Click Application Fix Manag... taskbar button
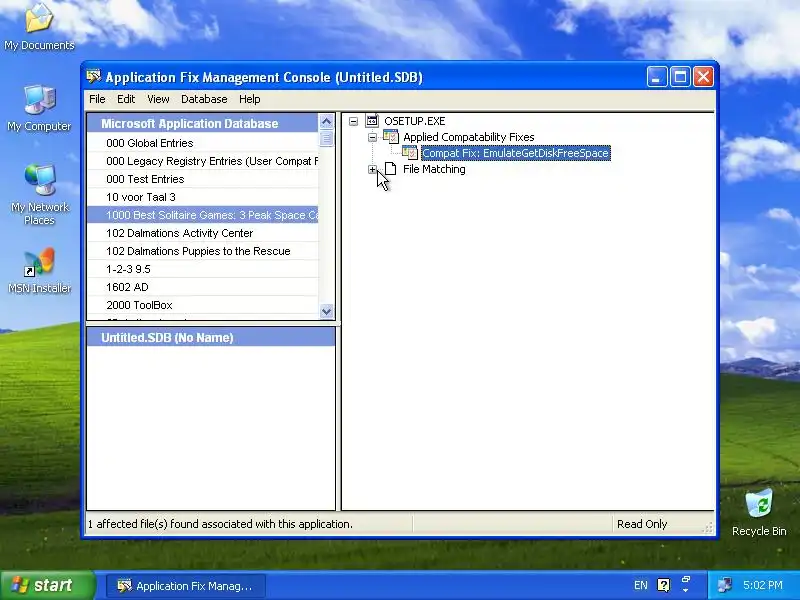Viewport: 800px width, 600px height. (186, 586)
